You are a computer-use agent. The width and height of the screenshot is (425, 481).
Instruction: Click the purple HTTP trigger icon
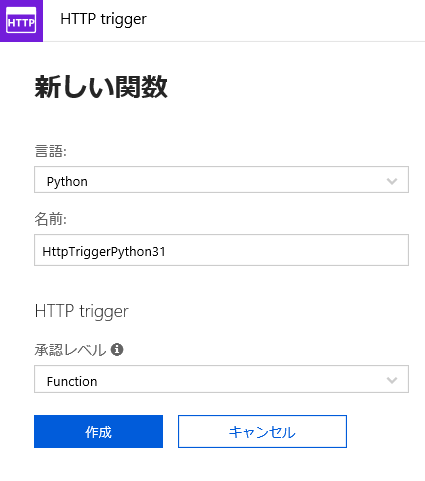21,21
